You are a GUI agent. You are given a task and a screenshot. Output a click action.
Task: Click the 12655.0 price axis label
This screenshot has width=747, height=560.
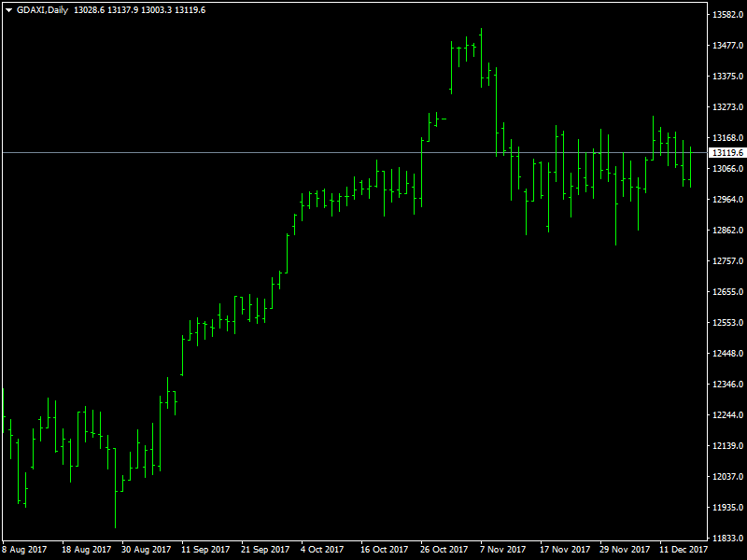(x=727, y=292)
